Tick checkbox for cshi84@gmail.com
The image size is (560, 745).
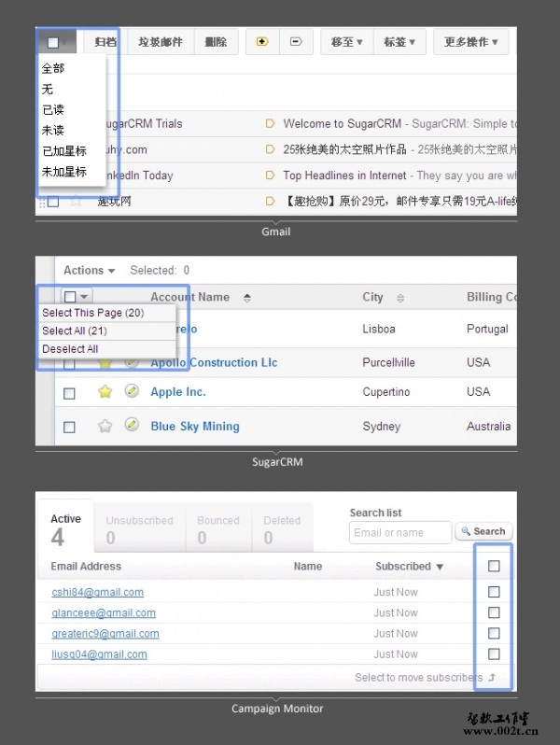[494, 592]
